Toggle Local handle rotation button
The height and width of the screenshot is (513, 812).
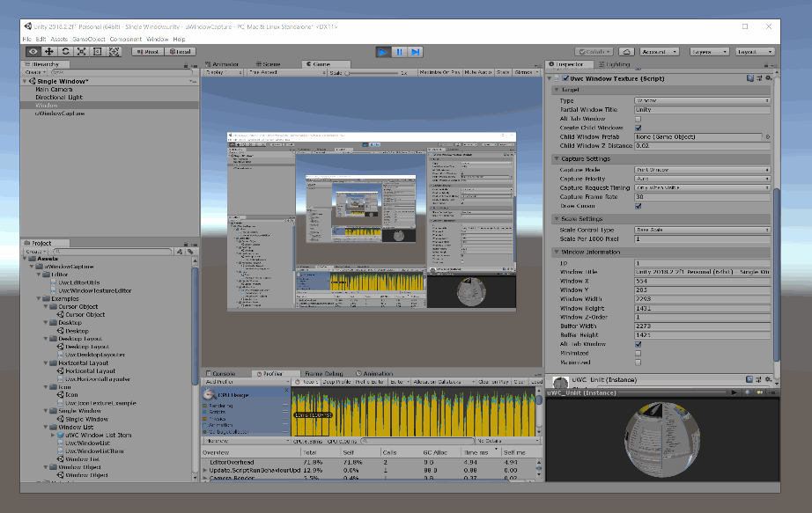[x=181, y=52]
